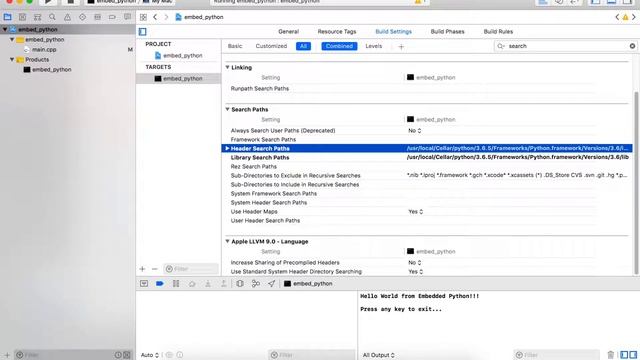640x360 pixels.
Task: Open the Symbol navigator
Action: (x=38, y=17)
